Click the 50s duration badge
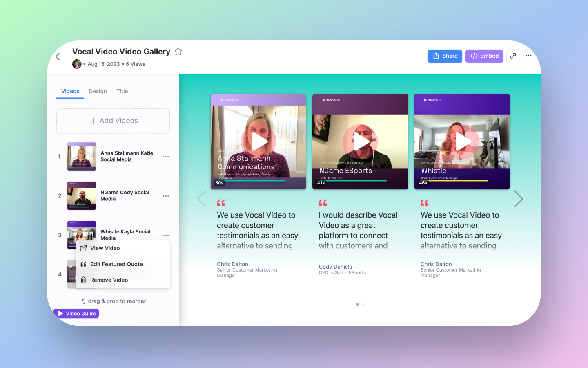The width and height of the screenshot is (588, 368). pyautogui.click(x=220, y=183)
